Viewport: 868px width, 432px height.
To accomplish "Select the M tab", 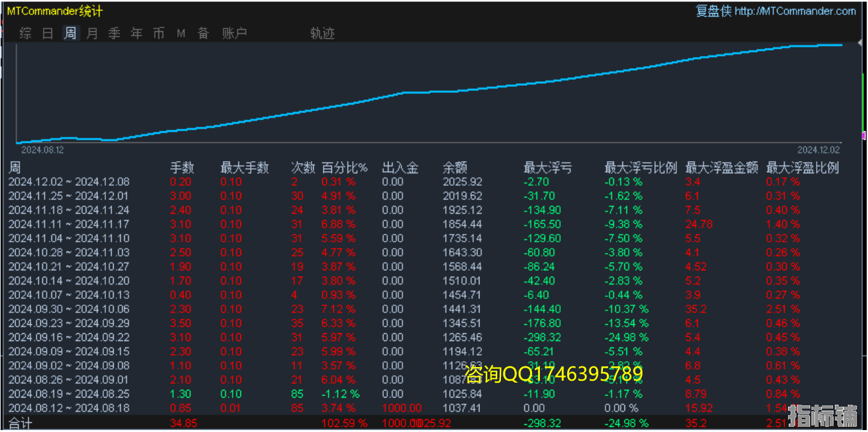I will point(181,33).
